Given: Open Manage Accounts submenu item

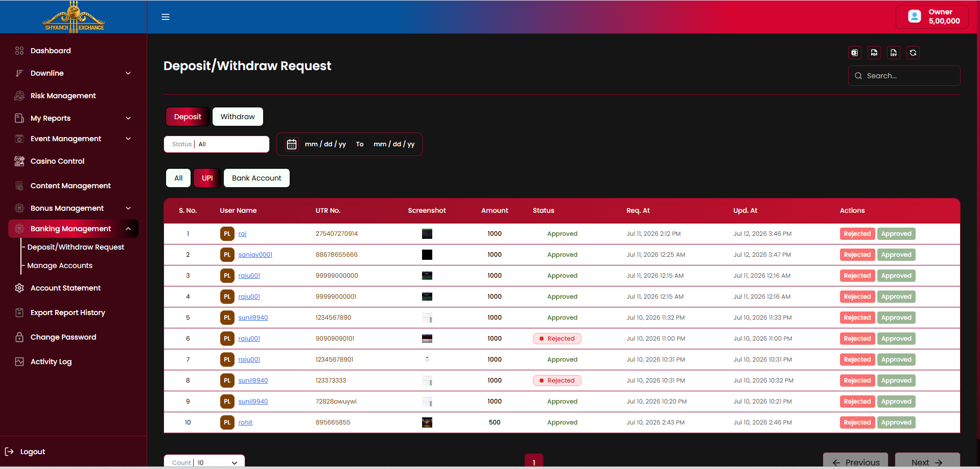Looking at the screenshot, I should pyautogui.click(x=60, y=265).
